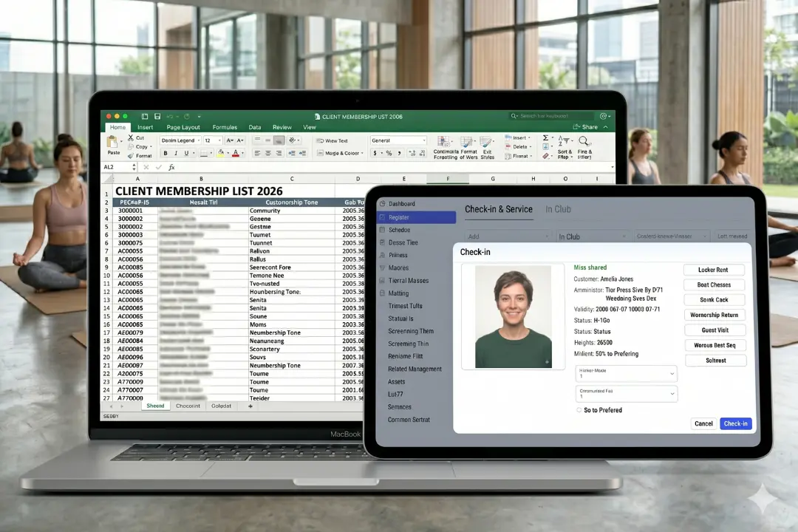The image size is (798, 532).
Task: Open the In Club filter dropdown
Action: [x=593, y=236]
